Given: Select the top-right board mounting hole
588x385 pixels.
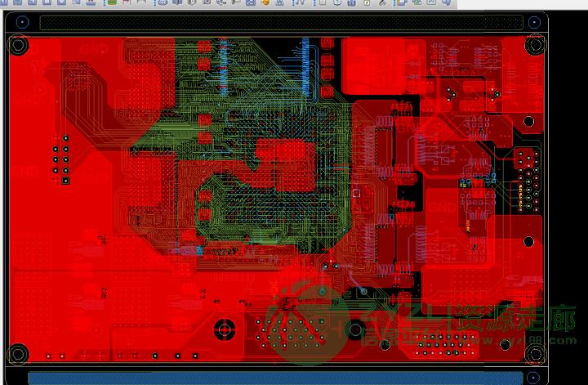Looking at the screenshot, I should coord(535,44).
